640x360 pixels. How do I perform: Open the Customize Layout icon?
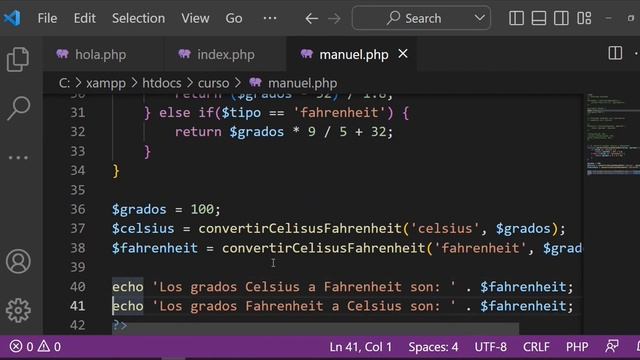[x=584, y=18]
